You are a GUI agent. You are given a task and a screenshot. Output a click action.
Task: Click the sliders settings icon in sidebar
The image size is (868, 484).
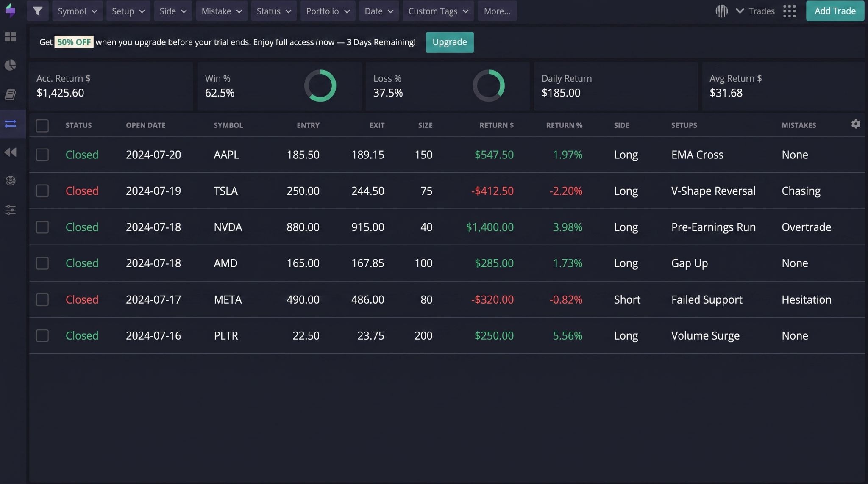click(11, 210)
